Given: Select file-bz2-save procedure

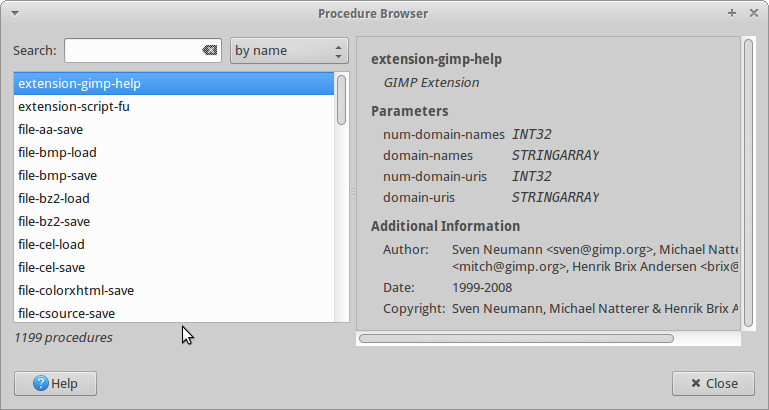Looking at the screenshot, I should [x=174, y=222].
